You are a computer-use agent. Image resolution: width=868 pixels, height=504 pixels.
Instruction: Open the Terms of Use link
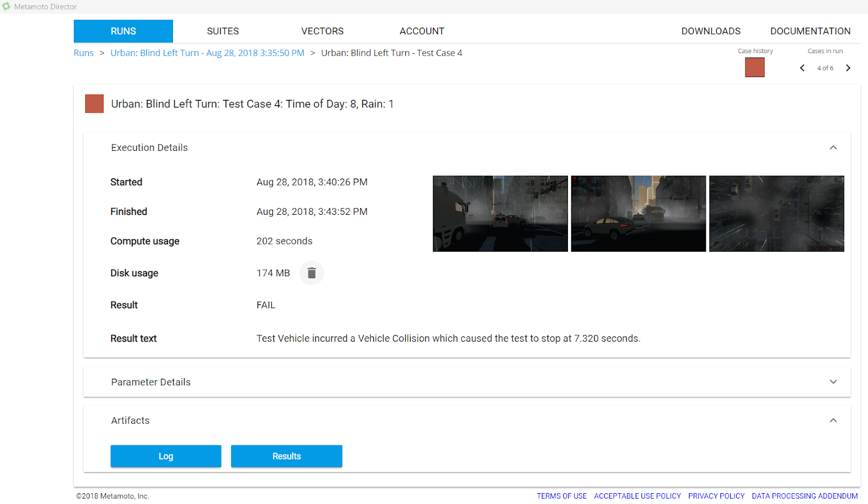point(562,496)
